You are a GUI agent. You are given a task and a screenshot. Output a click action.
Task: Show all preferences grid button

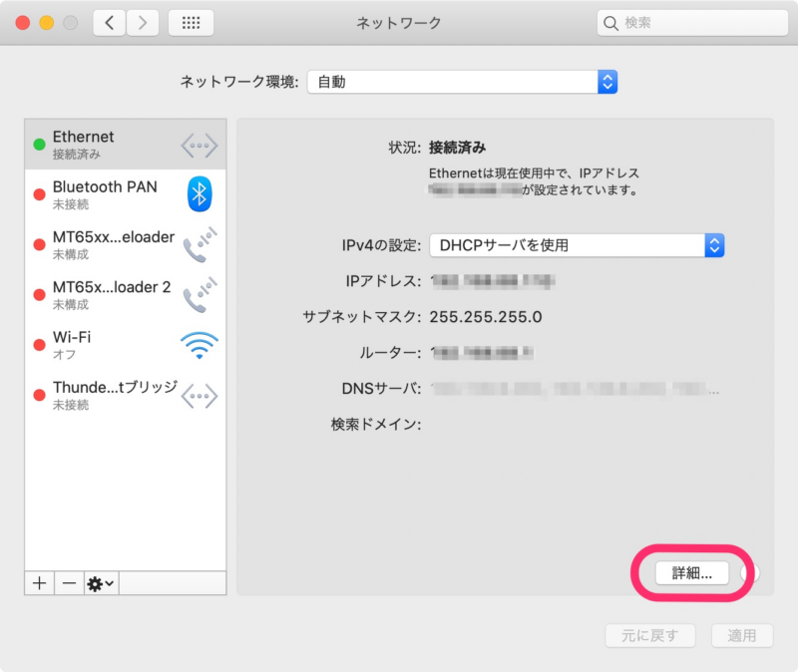(191, 22)
